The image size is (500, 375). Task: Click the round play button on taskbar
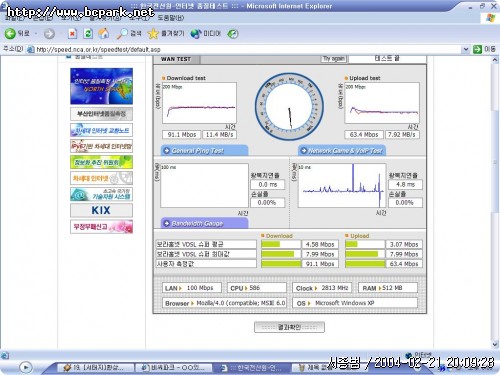click(26, 367)
